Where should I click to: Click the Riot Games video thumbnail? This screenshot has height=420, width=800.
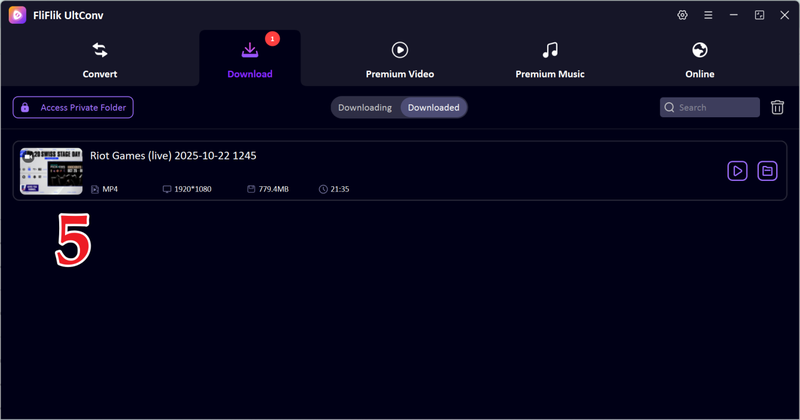coord(51,171)
